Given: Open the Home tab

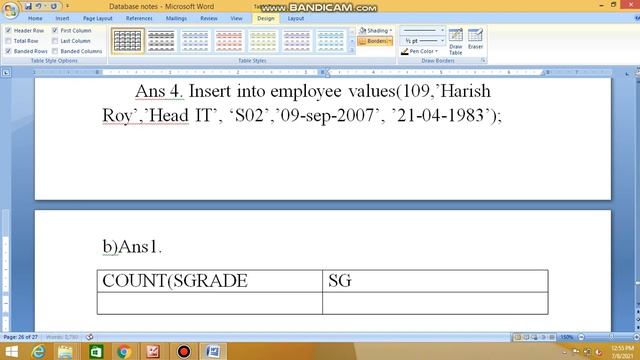Looking at the screenshot, I should coord(35,18).
